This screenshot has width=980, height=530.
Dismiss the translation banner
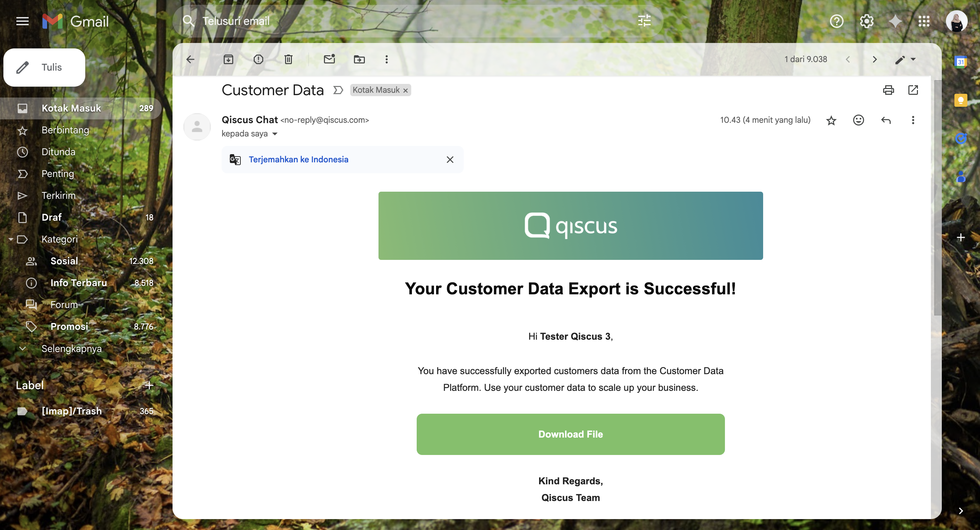450,160
